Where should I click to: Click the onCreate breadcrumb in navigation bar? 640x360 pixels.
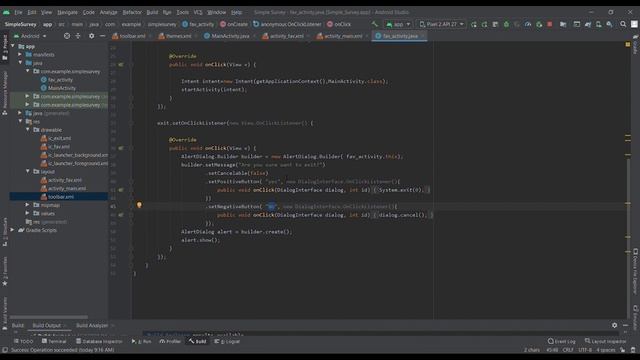click(234, 24)
